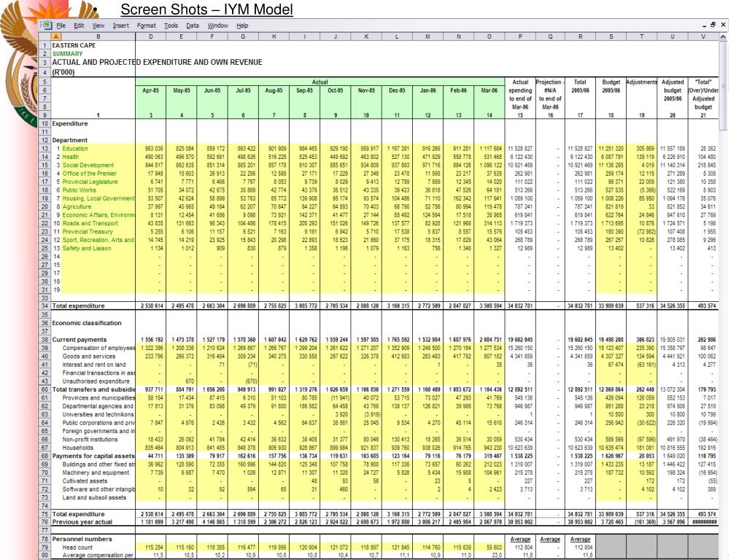Click the Sep-05 column heading cell
The image size is (747, 560).
click(304, 90)
